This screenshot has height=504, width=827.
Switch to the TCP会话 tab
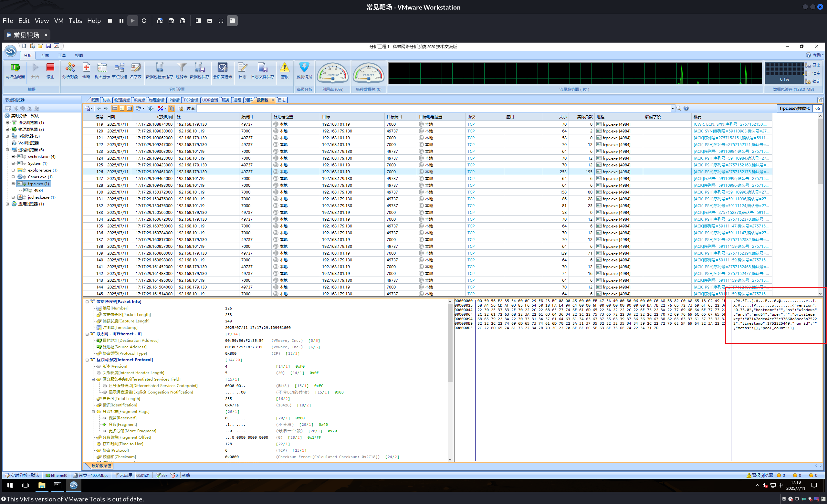(191, 100)
